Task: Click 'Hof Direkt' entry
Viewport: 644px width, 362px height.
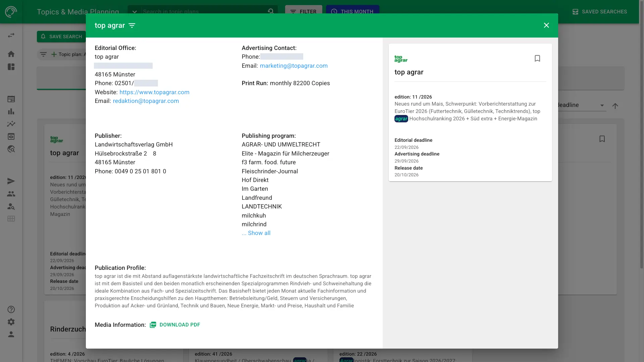Action: [x=255, y=180]
